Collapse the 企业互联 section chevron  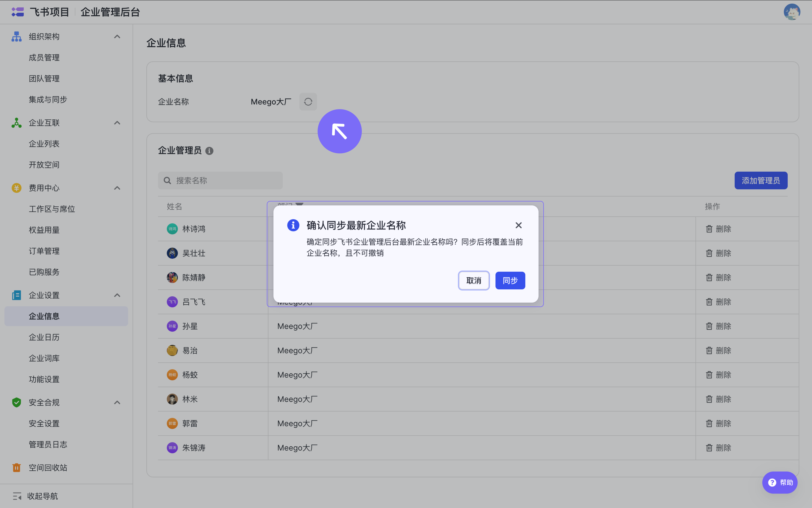(x=117, y=123)
